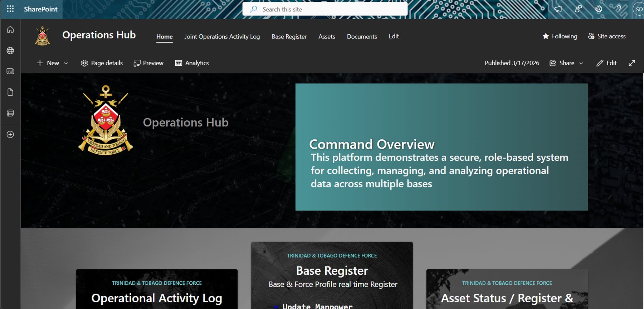This screenshot has width=644, height=309.
Task: Click the Published 3/17/2026 status text
Action: (x=512, y=63)
